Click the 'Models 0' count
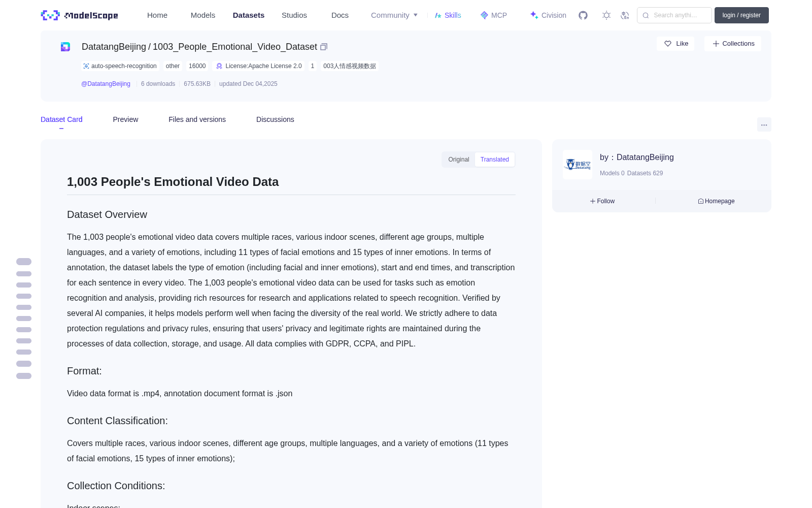Image resolution: width=812 pixels, height=508 pixels. click(612, 173)
